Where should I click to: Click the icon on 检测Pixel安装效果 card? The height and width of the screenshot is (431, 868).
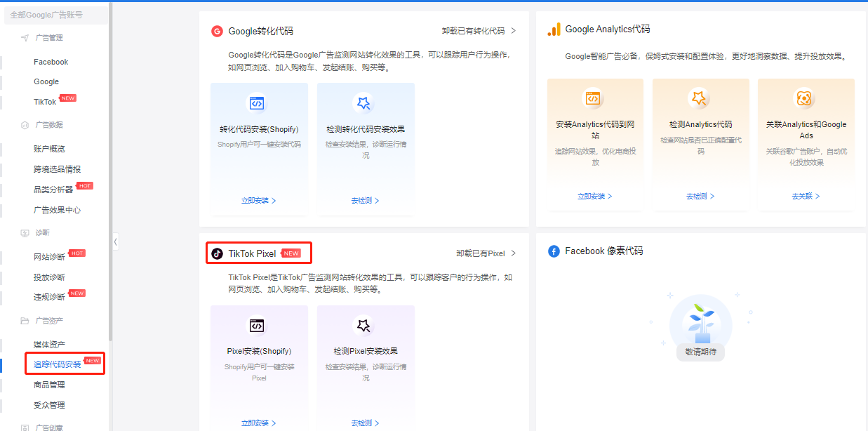[363, 326]
